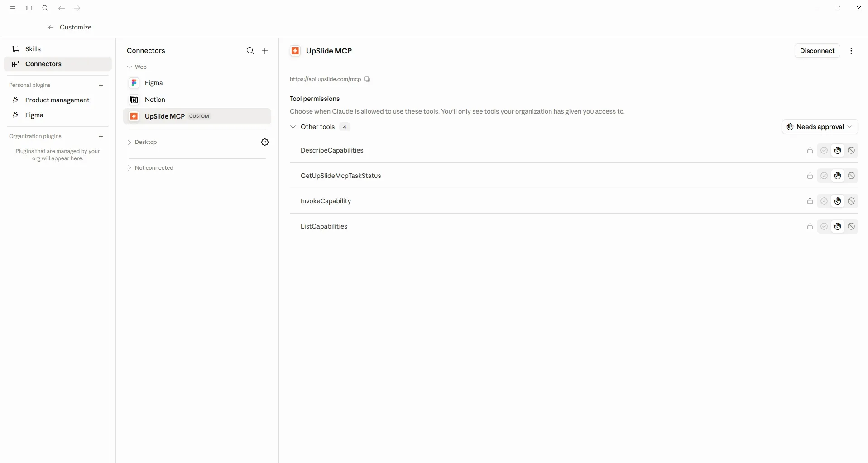Click the UpSlide MCP logo in the header
Viewport: 868px width, 463px height.
(295, 51)
